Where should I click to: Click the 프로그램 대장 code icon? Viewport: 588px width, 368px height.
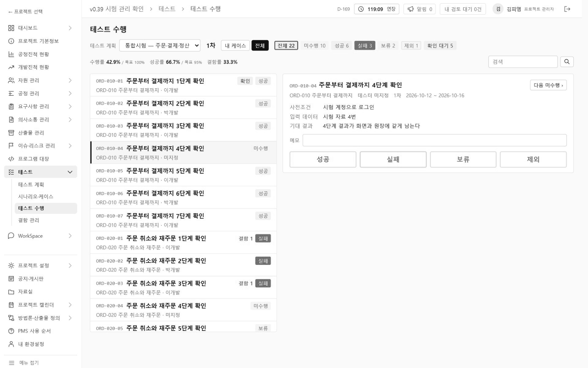11,159
